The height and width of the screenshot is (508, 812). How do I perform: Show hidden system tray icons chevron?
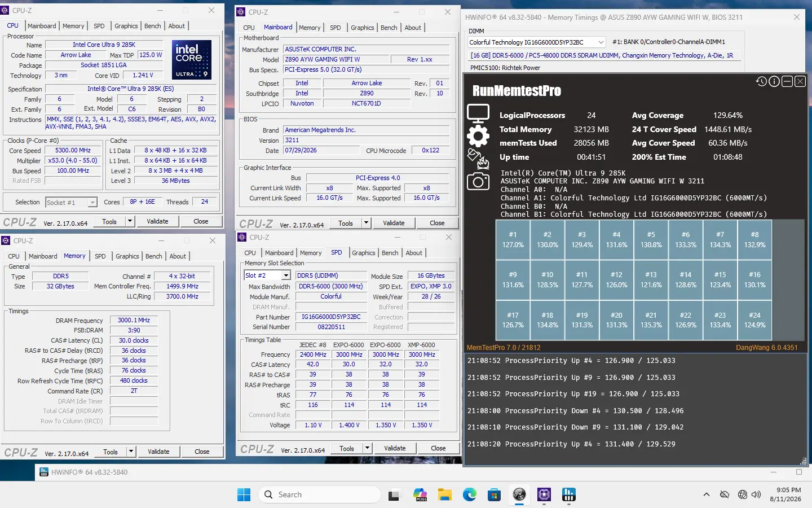(x=707, y=494)
